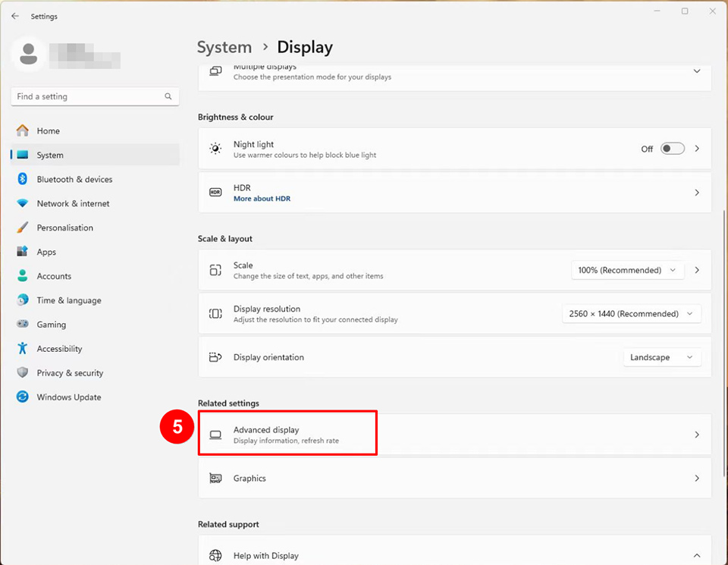
Task: Click the Accessibility figure icon
Action: pos(22,348)
